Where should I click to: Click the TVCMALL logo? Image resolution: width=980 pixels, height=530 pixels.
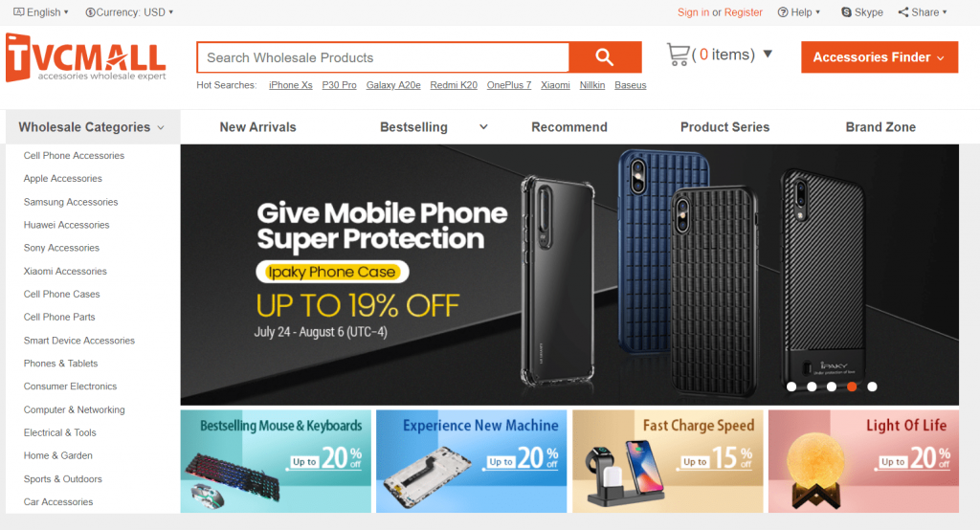[86, 57]
